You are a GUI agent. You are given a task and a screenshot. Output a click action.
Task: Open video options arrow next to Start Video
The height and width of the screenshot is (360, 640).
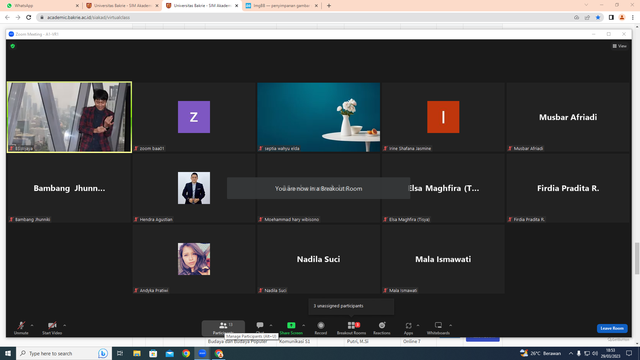(64, 325)
